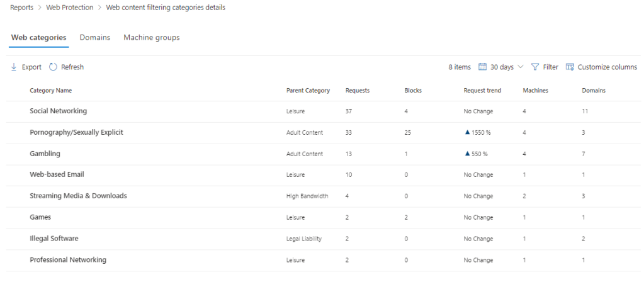Click the calendar icon beside 30 days
Screen dimensions: 644x289
(x=482, y=67)
